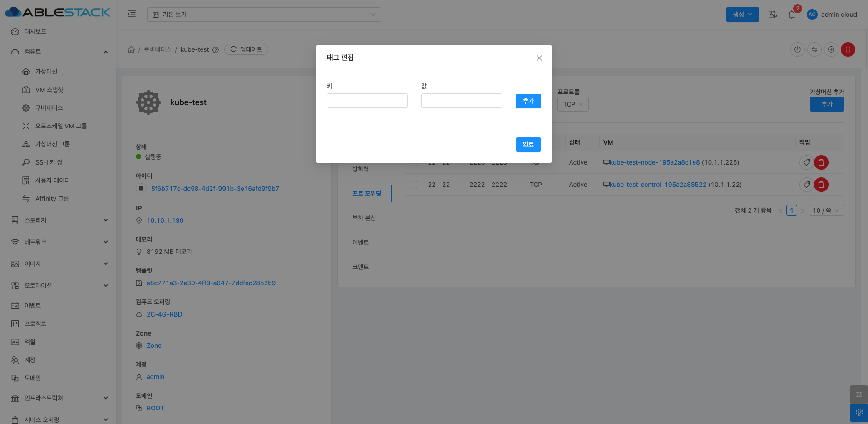Screen dimensions: 868x424
Task: Open the IP 10.10.1.190 link
Action: click(165, 220)
